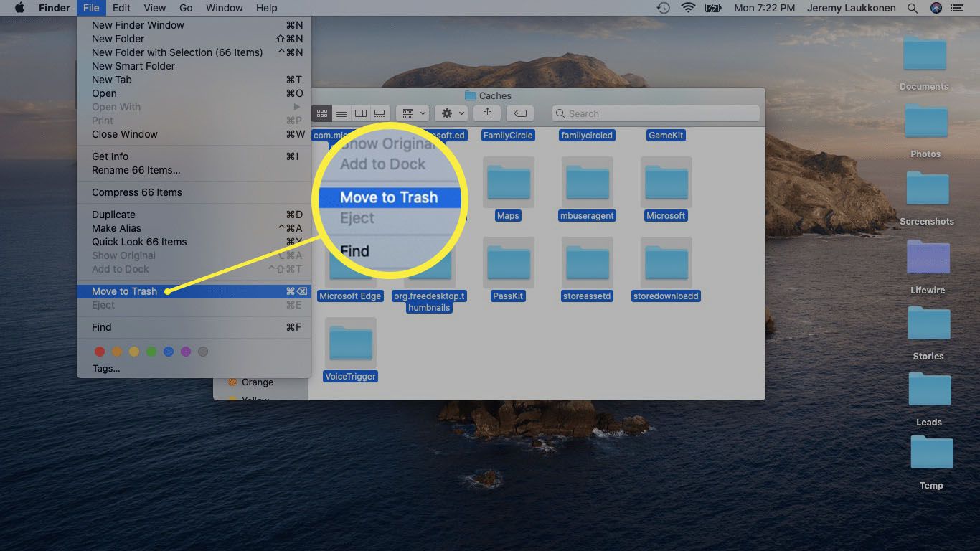Open the Edit menu

pos(121,9)
